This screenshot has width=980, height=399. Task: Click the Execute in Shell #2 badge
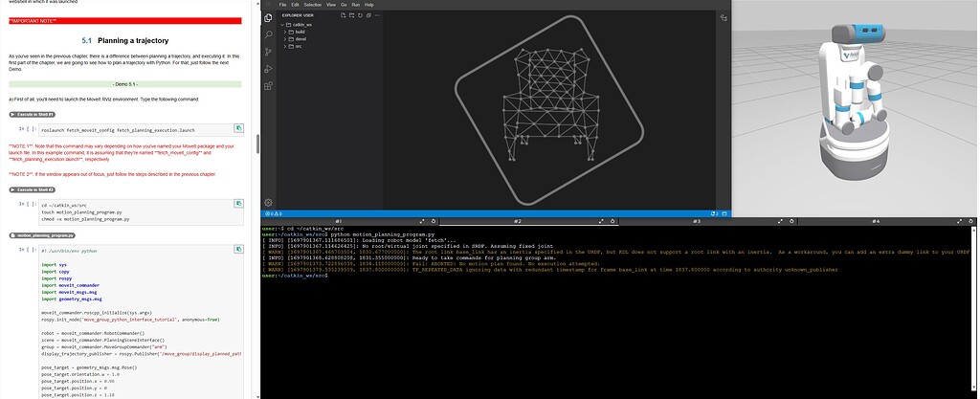click(x=33, y=189)
